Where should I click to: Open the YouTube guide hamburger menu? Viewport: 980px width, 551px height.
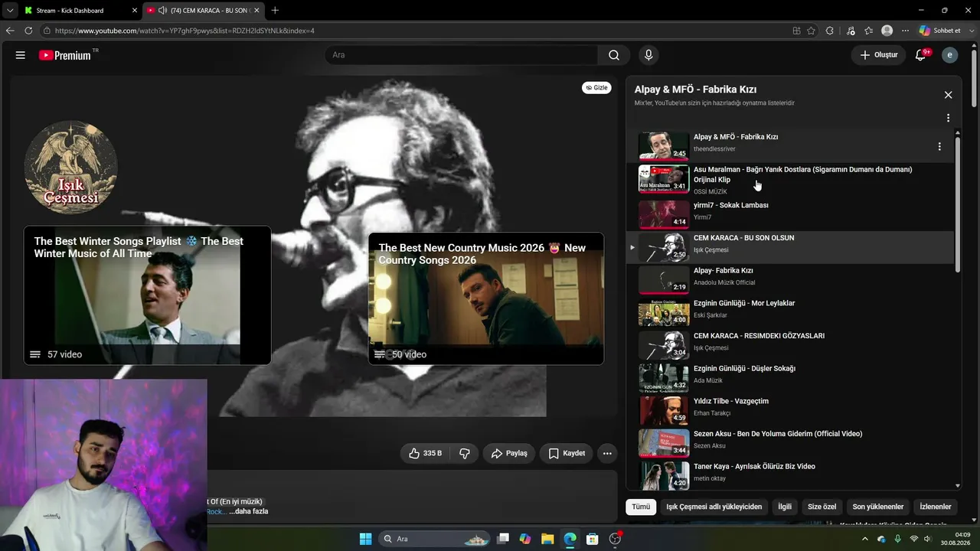[21, 55]
